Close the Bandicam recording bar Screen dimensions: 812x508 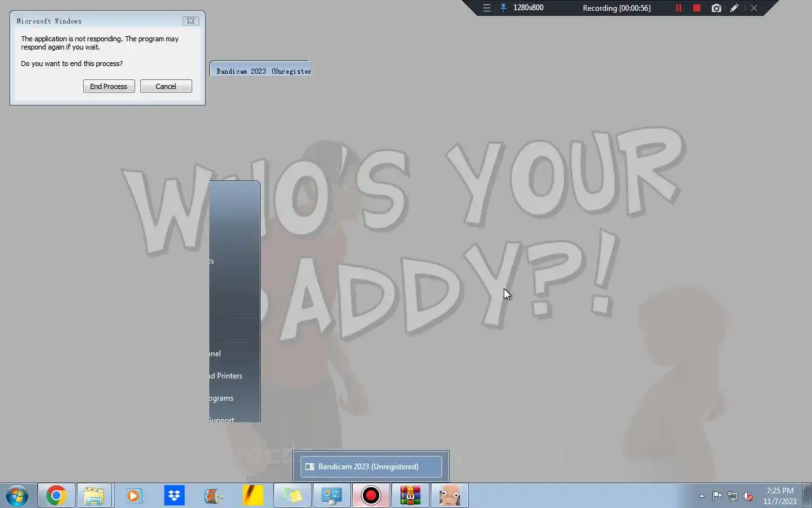[x=754, y=8]
